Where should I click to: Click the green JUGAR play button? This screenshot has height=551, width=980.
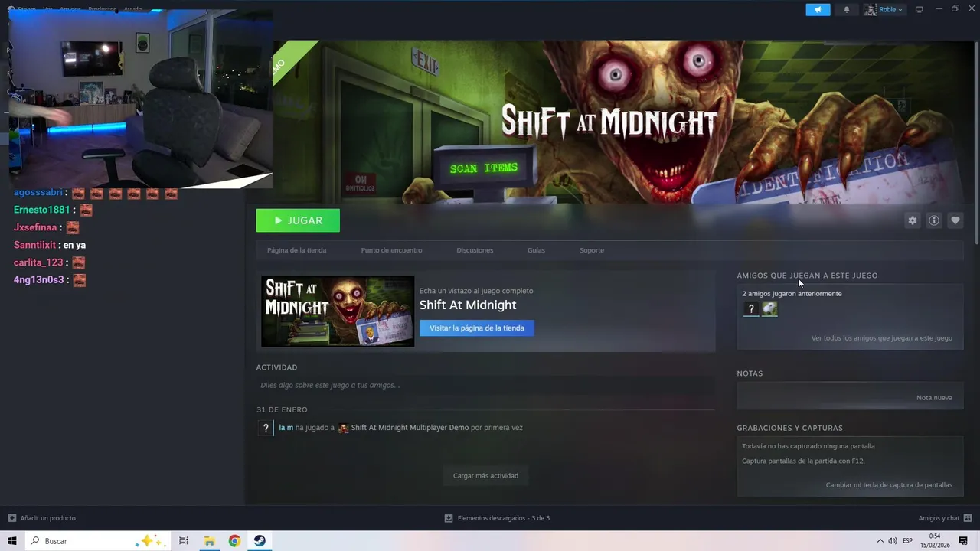298,220
